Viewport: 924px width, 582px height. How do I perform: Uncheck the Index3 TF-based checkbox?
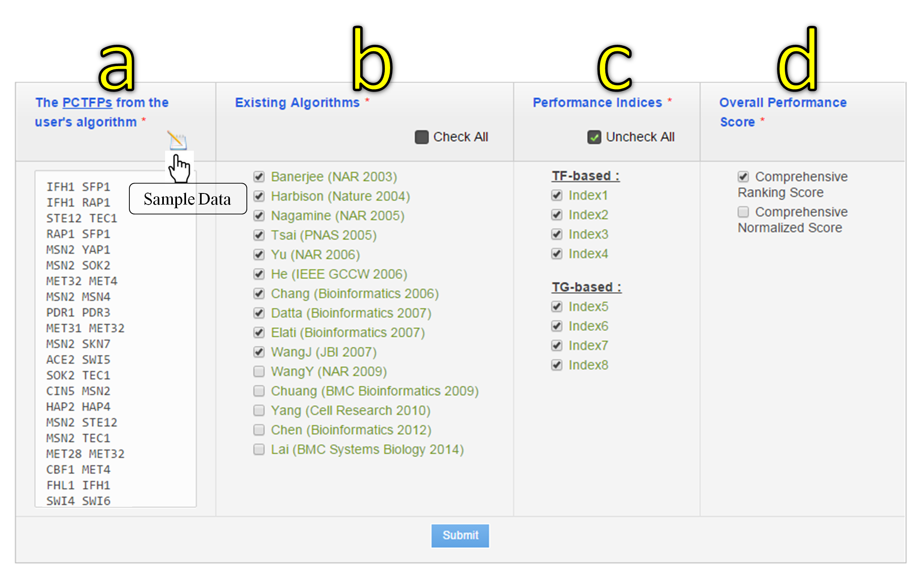[556, 235]
